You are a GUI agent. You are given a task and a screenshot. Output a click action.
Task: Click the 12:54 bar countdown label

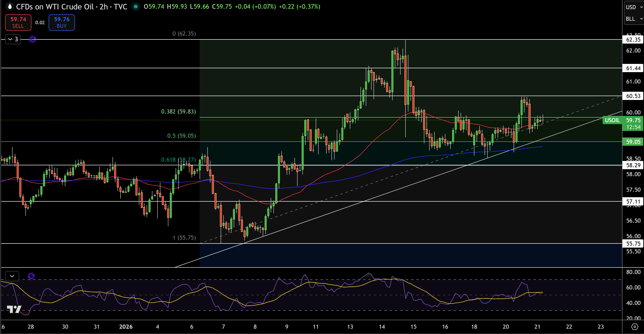(633, 127)
